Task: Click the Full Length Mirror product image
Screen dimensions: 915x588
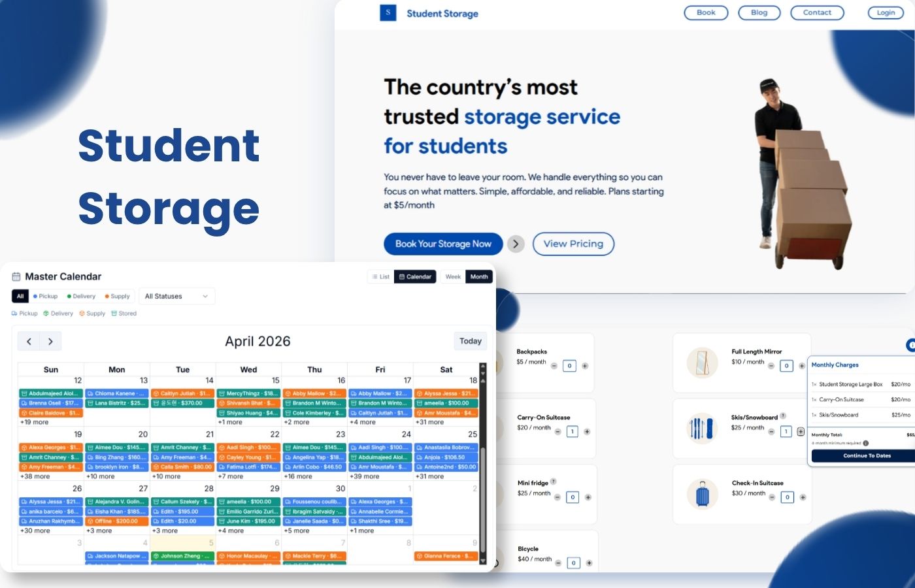Action: point(703,363)
